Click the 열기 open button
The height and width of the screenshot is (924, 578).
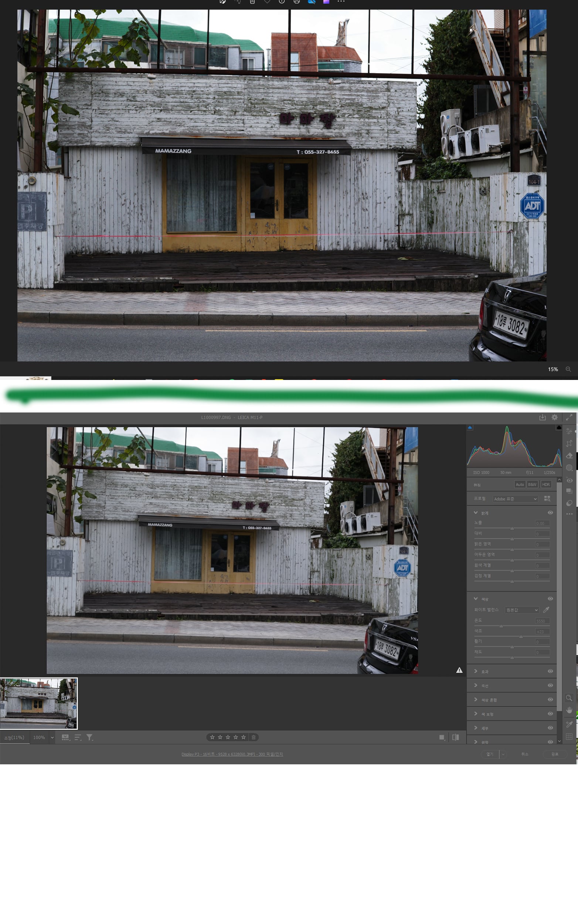click(490, 754)
